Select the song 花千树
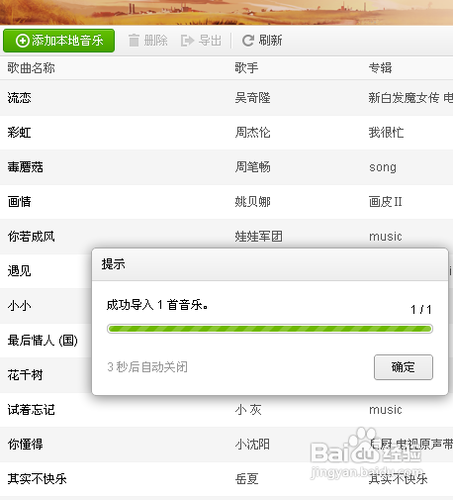453x500 pixels. click(25, 375)
